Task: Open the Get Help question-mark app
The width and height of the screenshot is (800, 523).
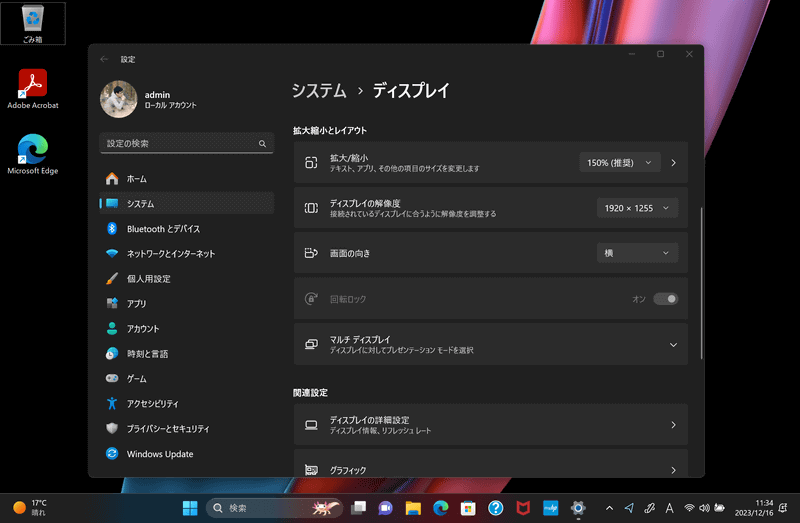Action: [x=495, y=508]
